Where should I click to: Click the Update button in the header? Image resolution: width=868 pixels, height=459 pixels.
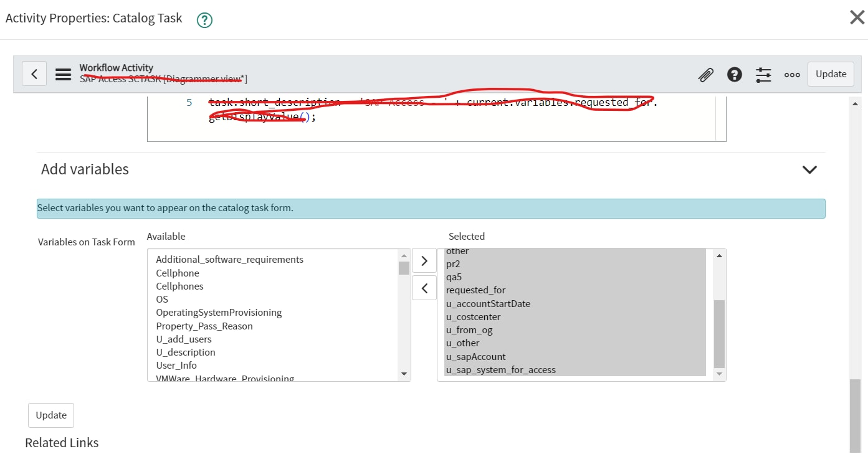831,73
